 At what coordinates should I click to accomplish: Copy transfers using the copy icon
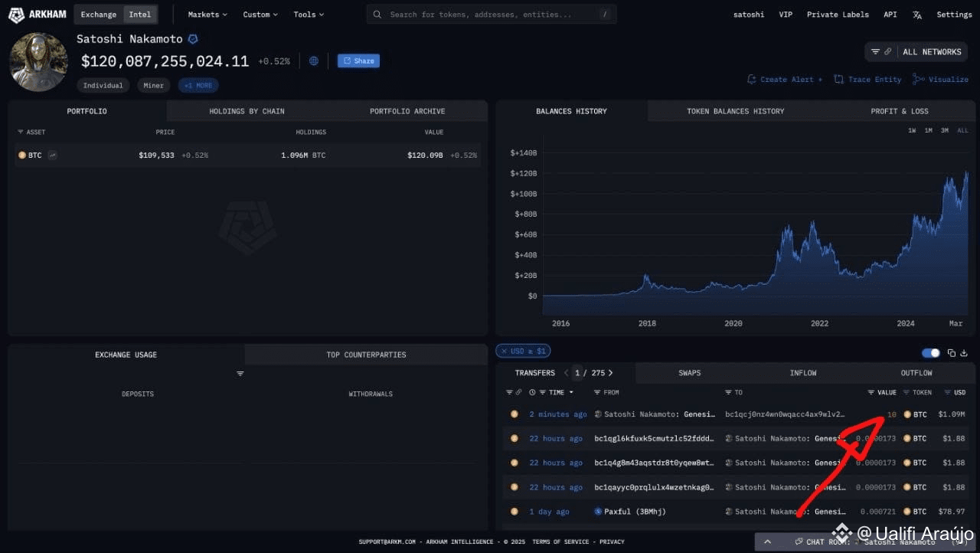952,353
